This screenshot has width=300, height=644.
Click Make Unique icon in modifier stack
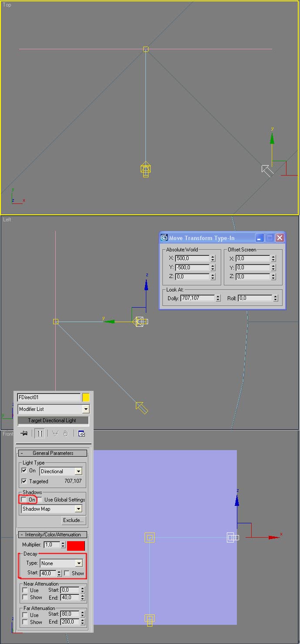55,434
